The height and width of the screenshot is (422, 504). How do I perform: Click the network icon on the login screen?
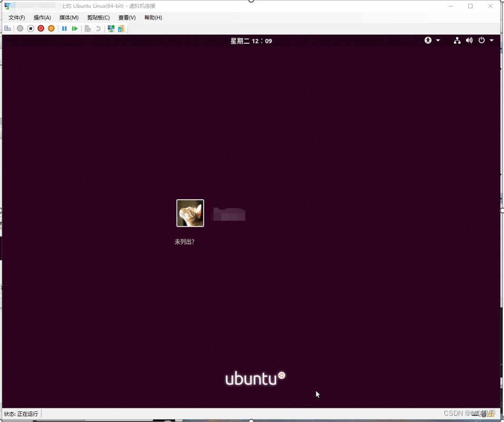[457, 40]
